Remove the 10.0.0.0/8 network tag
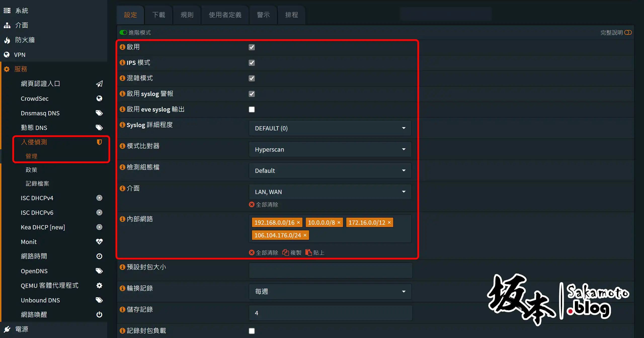Viewport: 644px width, 338px height. click(x=339, y=222)
